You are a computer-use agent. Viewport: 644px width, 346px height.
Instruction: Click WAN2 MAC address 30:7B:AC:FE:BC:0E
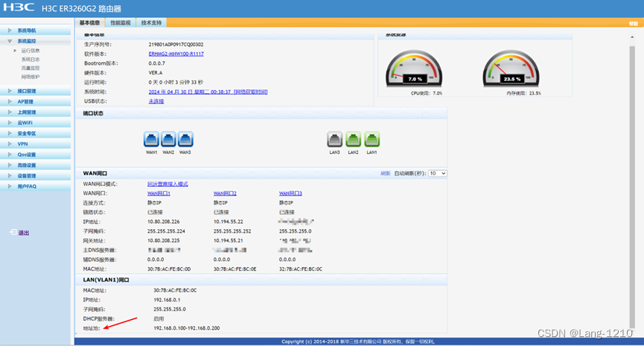(x=235, y=269)
